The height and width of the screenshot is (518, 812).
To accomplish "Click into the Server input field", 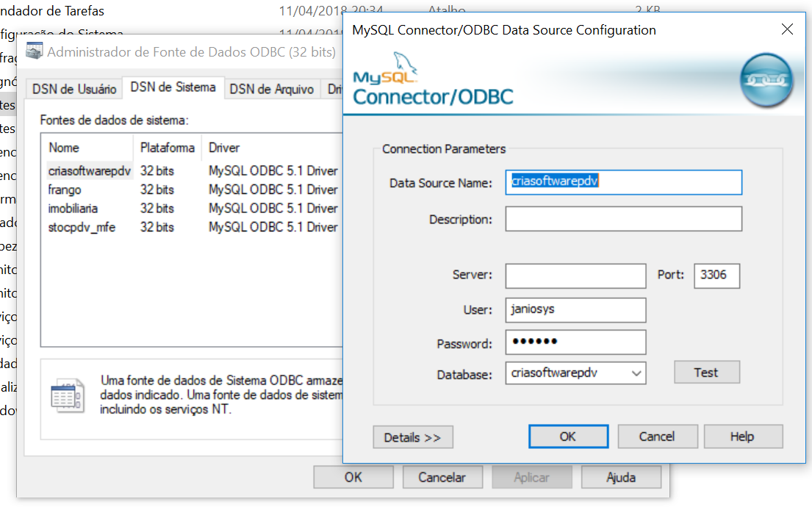I will click(x=575, y=276).
